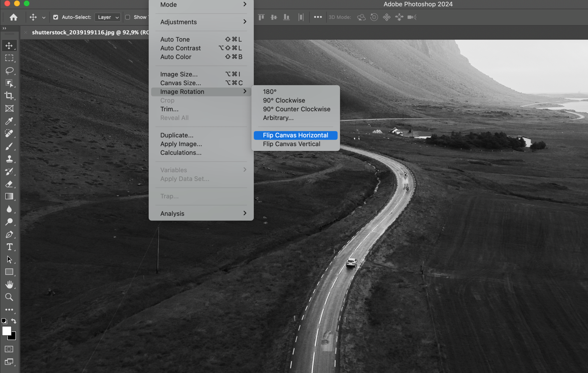Click Duplicate in the Image menu

[176, 135]
